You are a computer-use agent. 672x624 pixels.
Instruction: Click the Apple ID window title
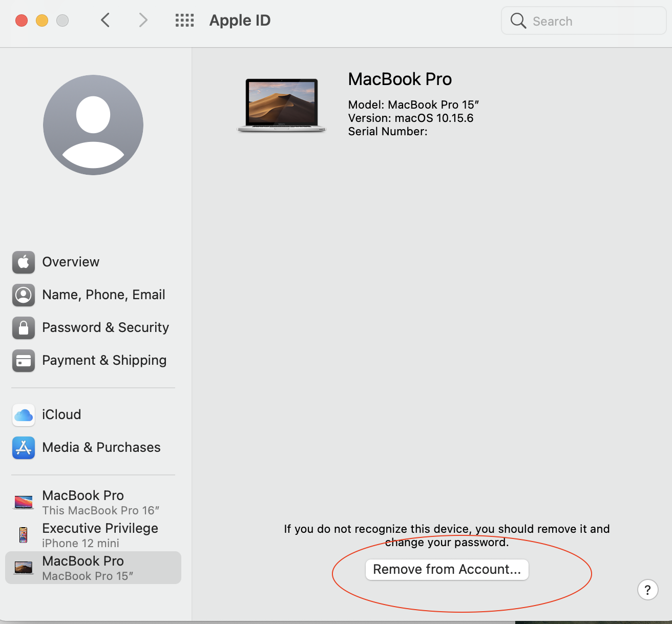[x=240, y=20]
